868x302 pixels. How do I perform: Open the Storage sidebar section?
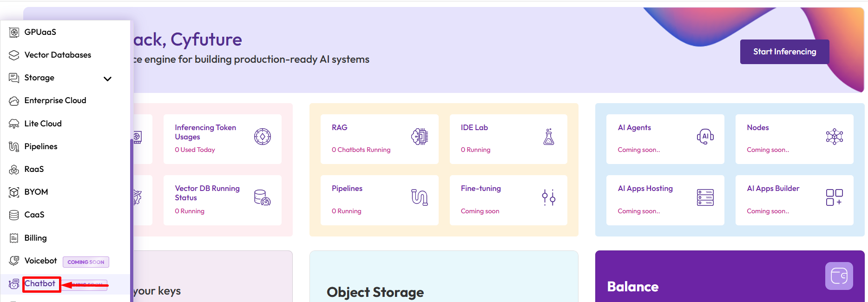39,78
